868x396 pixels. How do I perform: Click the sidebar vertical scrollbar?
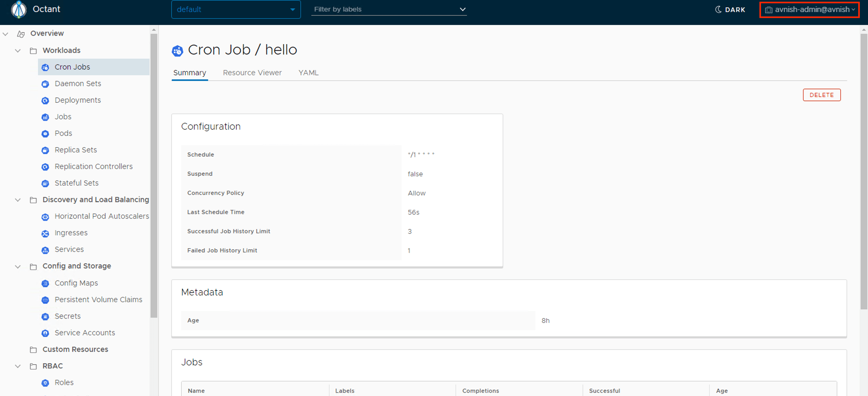[154, 175]
